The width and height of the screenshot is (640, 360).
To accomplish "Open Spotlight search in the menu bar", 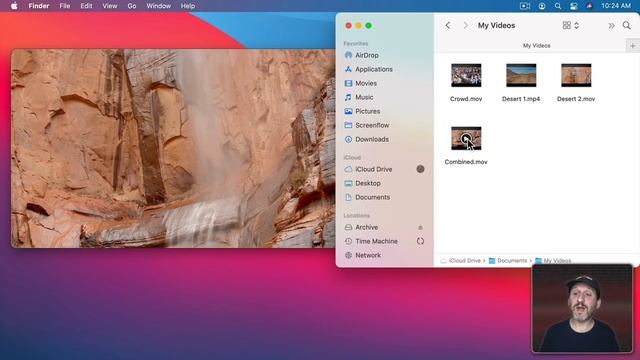I will click(x=558, y=6).
